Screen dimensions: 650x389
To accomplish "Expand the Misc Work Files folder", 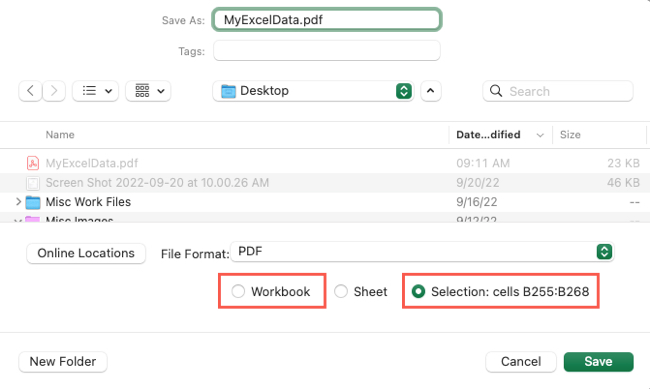I will coord(18,202).
